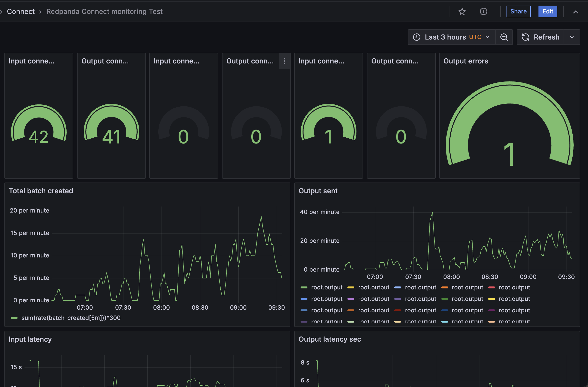
Task: Open dashboard info icon
Action: pos(483,12)
